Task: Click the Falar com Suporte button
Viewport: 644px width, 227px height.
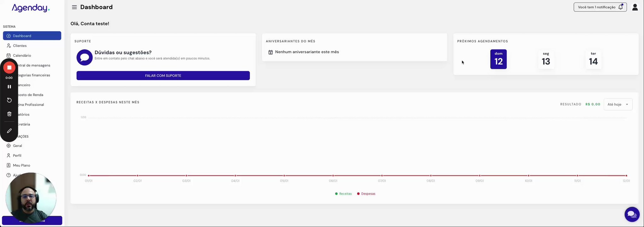Action: click(x=163, y=76)
